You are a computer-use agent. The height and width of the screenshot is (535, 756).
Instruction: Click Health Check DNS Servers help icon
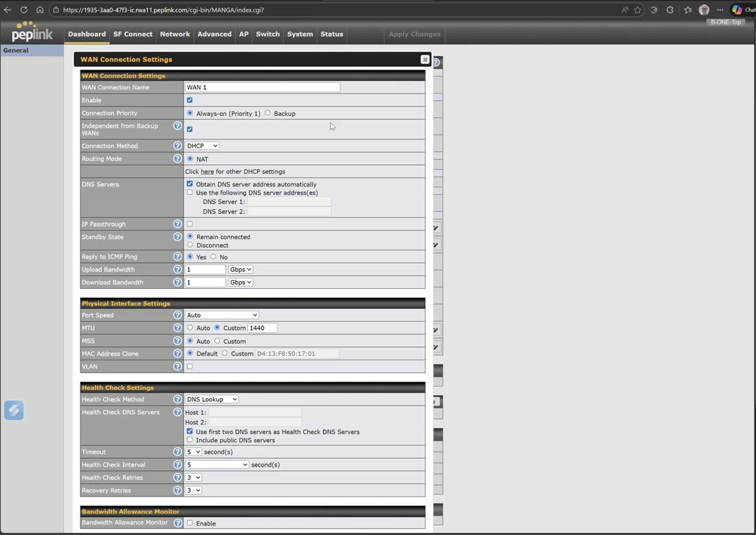pos(177,413)
